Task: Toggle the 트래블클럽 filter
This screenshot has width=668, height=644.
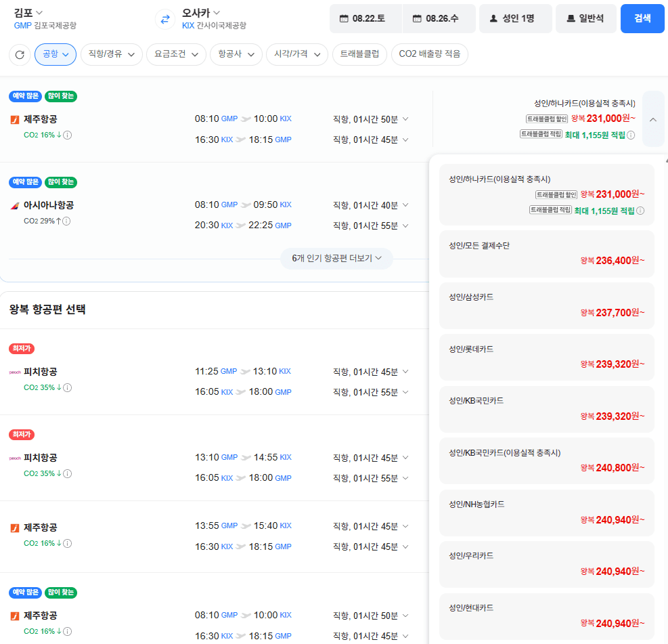Action: (359, 54)
